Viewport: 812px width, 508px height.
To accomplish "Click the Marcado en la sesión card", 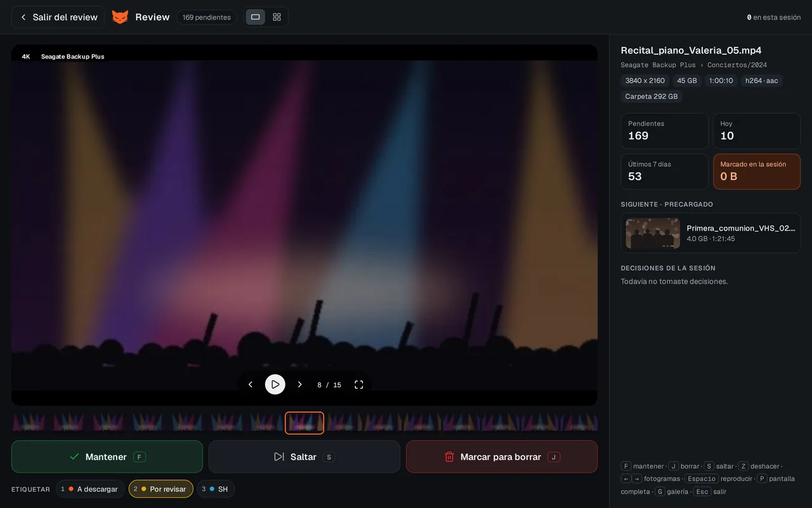I will click(757, 171).
